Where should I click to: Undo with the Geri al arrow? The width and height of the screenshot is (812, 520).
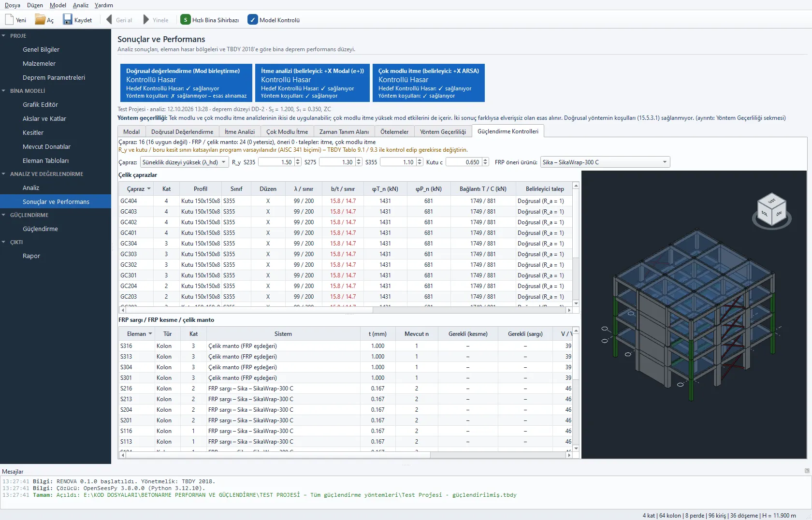(x=109, y=20)
